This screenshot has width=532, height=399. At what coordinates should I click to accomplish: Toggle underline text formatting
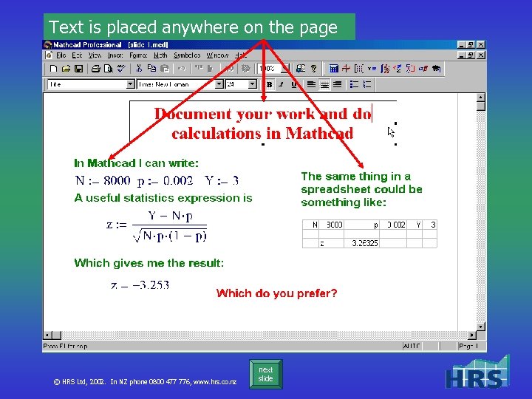point(294,84)
